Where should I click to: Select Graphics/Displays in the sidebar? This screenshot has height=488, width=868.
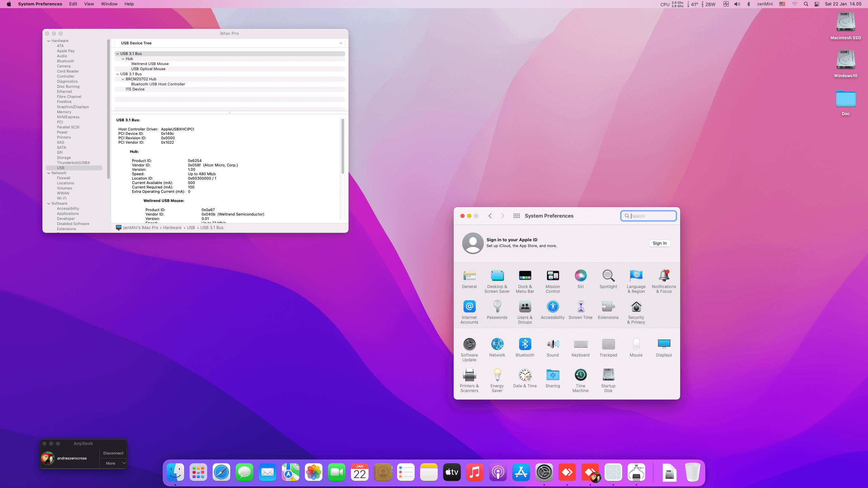73,107
